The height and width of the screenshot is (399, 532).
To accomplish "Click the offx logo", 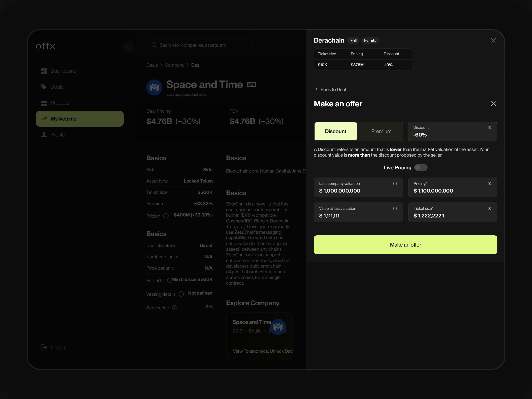I will coord(45,46).
